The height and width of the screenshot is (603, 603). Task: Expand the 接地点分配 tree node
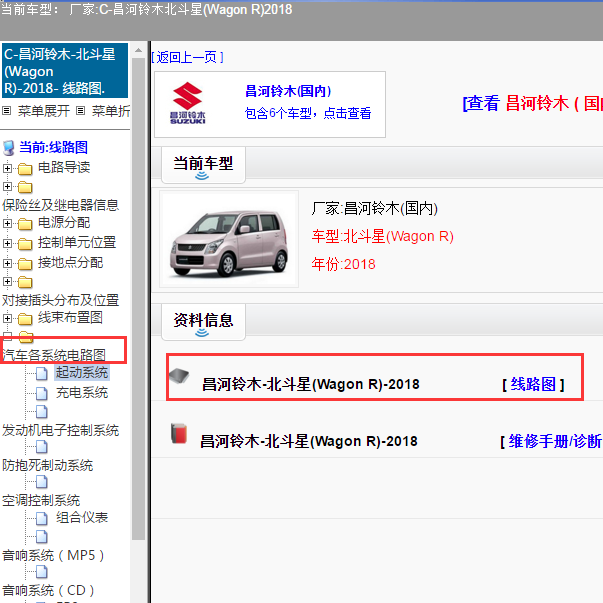[7, 263]
